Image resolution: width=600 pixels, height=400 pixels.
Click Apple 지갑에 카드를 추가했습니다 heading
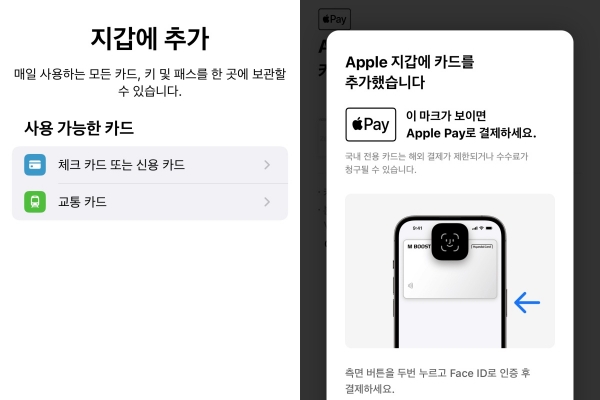pyautogui.click(x=409, y=72)
